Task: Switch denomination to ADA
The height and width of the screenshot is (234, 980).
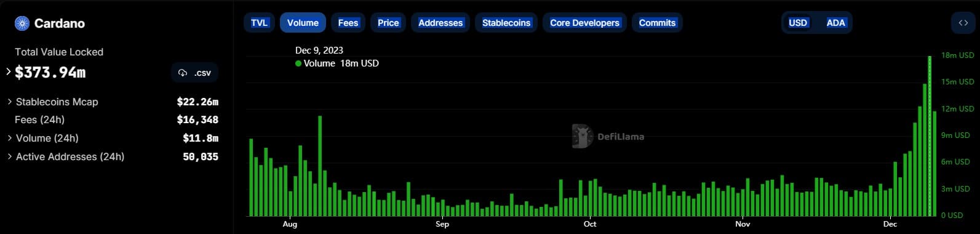Action: pos(835,23)
